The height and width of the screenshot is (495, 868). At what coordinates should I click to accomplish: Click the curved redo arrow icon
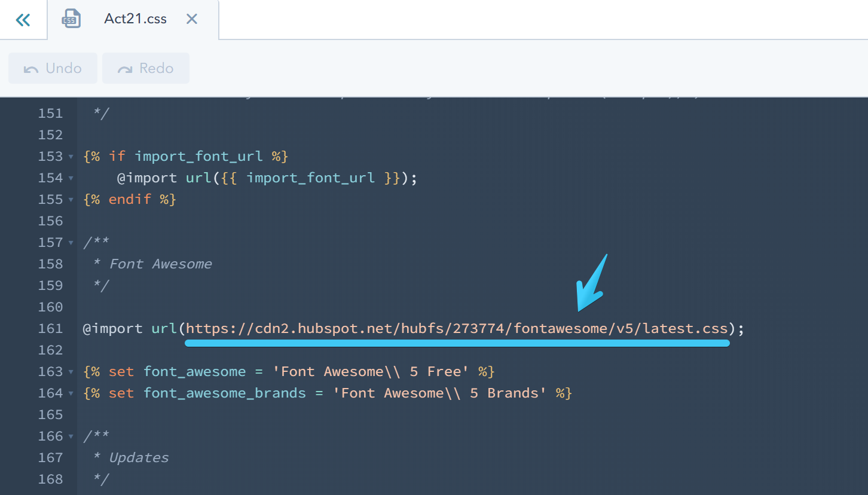point(126,68)
